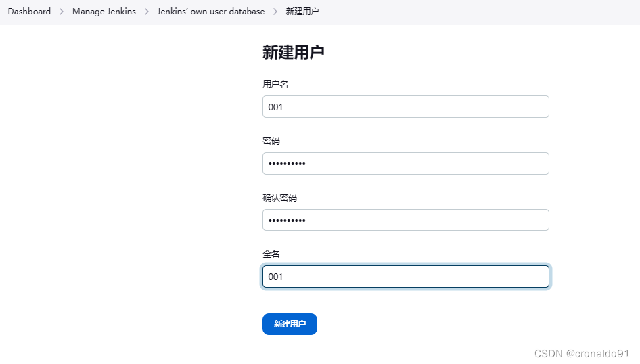640x364 pixels.
Task: Click the 密码 field label
Action: click(x=271, y=141)
